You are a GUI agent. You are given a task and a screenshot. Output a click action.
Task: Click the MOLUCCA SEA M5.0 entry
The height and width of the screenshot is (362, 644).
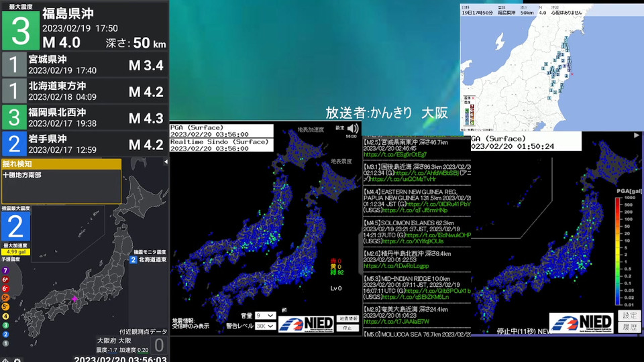point(417,335)
